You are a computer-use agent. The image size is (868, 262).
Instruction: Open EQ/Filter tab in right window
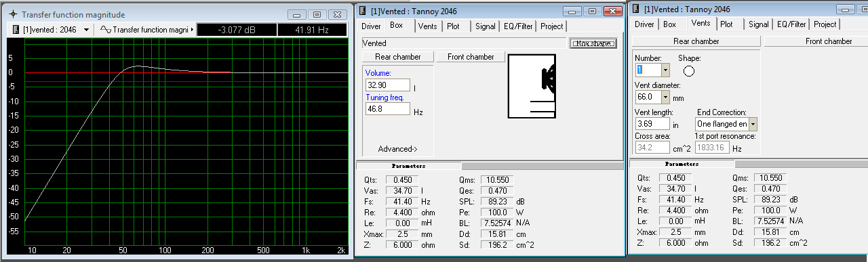tap(792, 24)
